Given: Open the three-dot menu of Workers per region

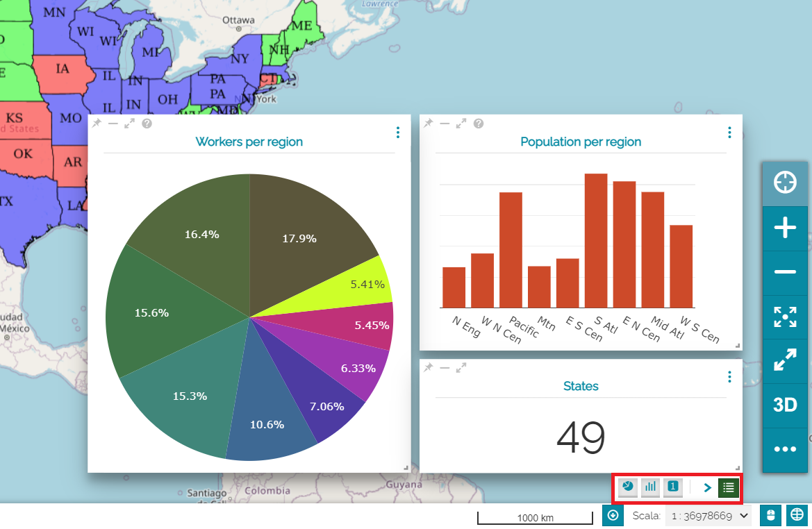Looking at the screenshot, I should [x=397, y=133].
